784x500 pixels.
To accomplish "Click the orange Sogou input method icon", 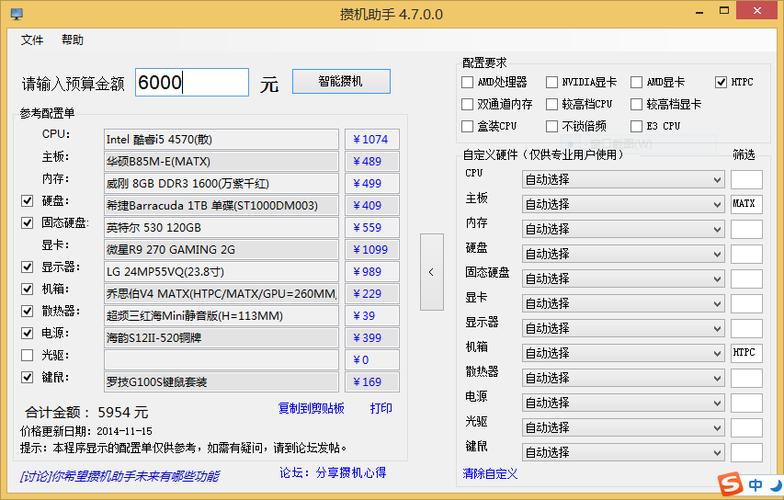I will (x=731, y=484).
